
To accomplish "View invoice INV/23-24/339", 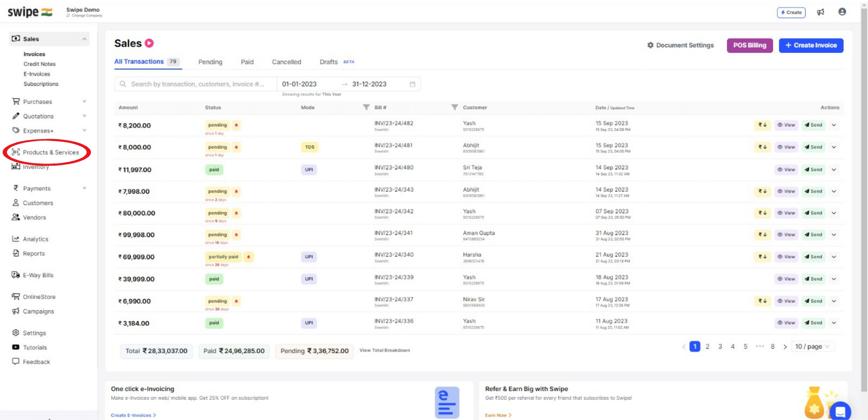I will click(786, 279).
